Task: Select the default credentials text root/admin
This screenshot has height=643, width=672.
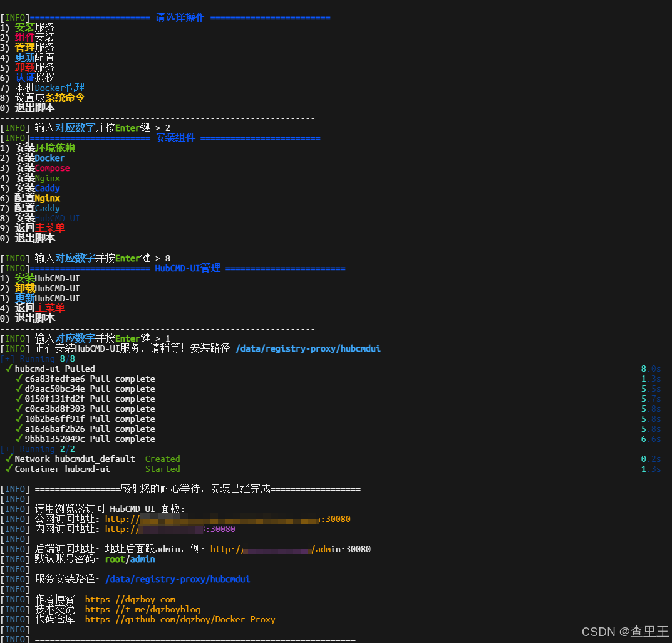Action: pos(130,560)
